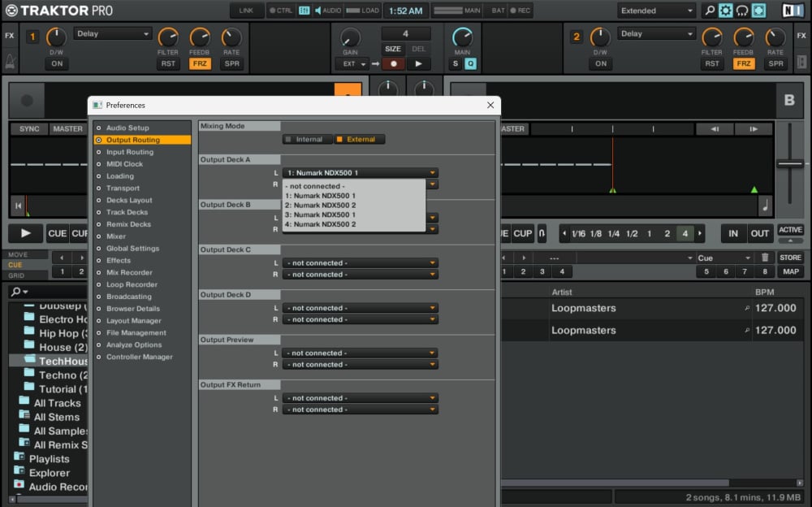812x507 pixels.
Task: Click the Traktor Pro logo
Action: [x=59, y=11]
